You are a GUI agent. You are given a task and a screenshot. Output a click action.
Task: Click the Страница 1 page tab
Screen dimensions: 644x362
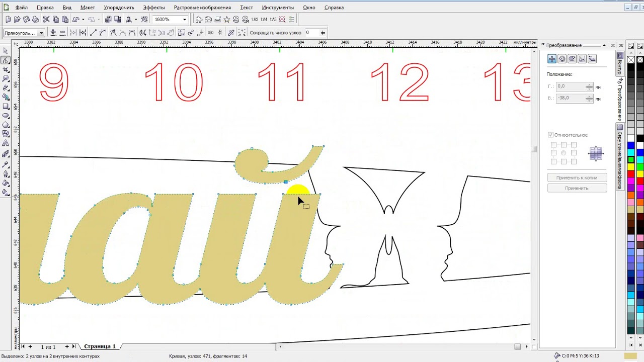[100, 346]
